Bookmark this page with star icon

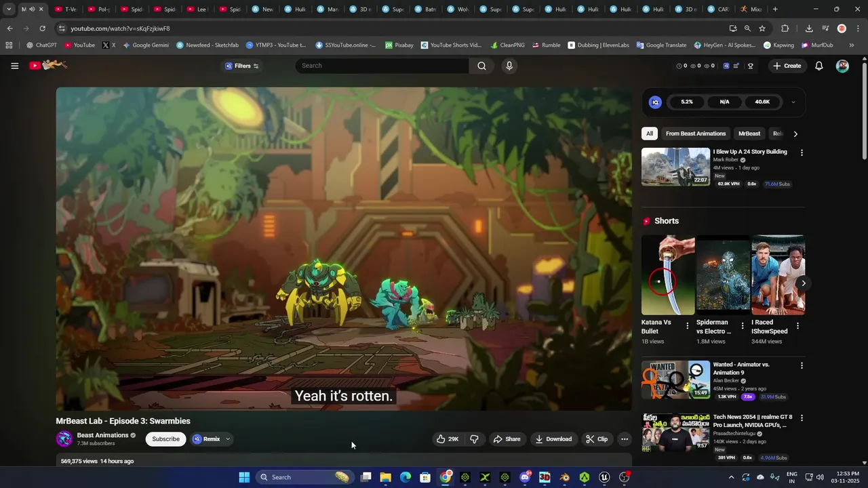tap(762, 28)
